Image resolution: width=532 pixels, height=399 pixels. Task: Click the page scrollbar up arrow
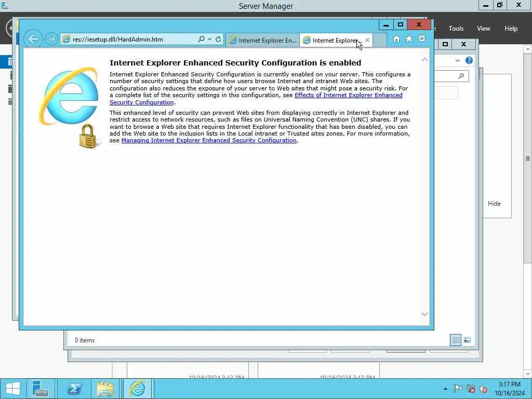tap(424, 60)
